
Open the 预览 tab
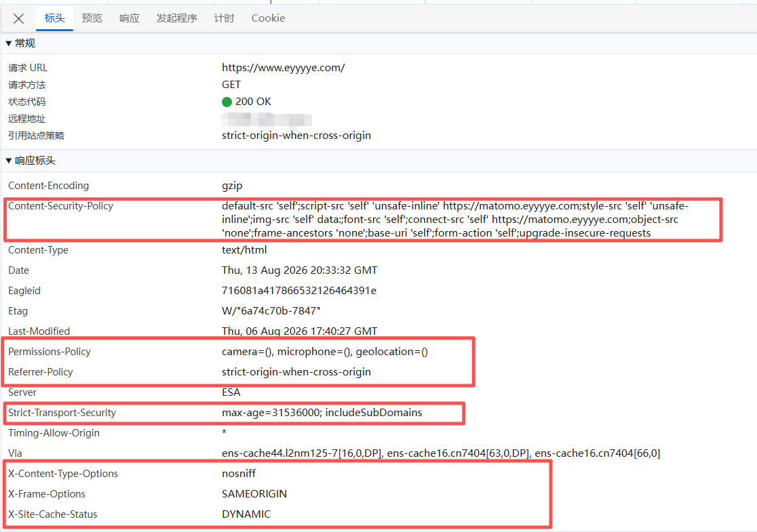[x=92, y=18]
